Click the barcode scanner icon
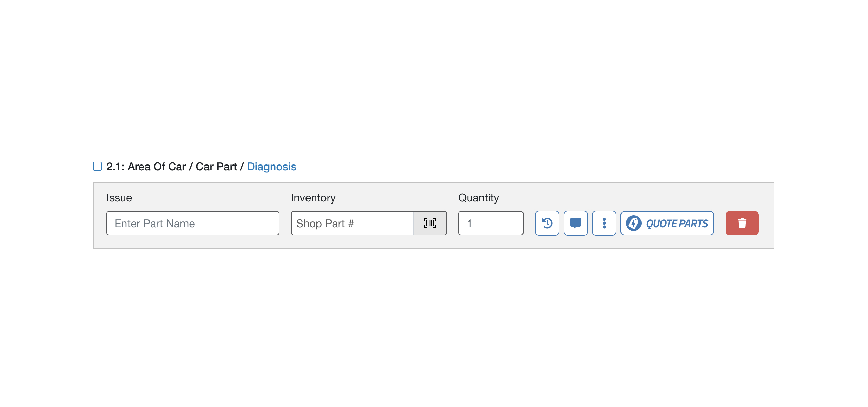The image size is (868, 407). 429,223
